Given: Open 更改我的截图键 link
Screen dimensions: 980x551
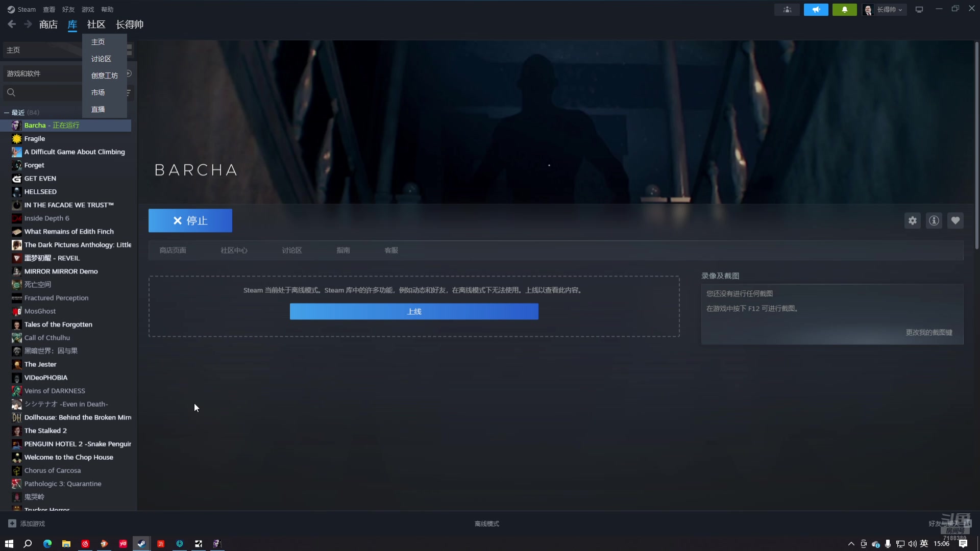Looking at the screenshot, I should click(929, 333).
